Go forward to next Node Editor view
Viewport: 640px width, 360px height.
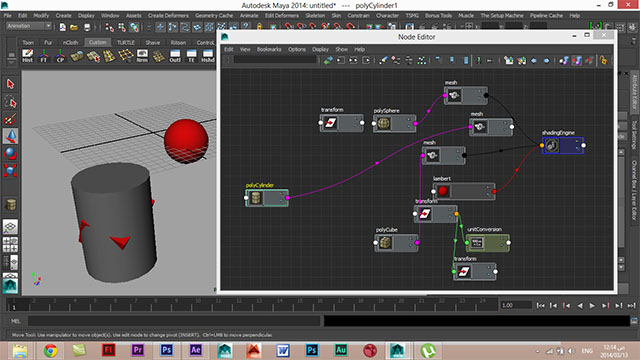[x=547, y=61]
